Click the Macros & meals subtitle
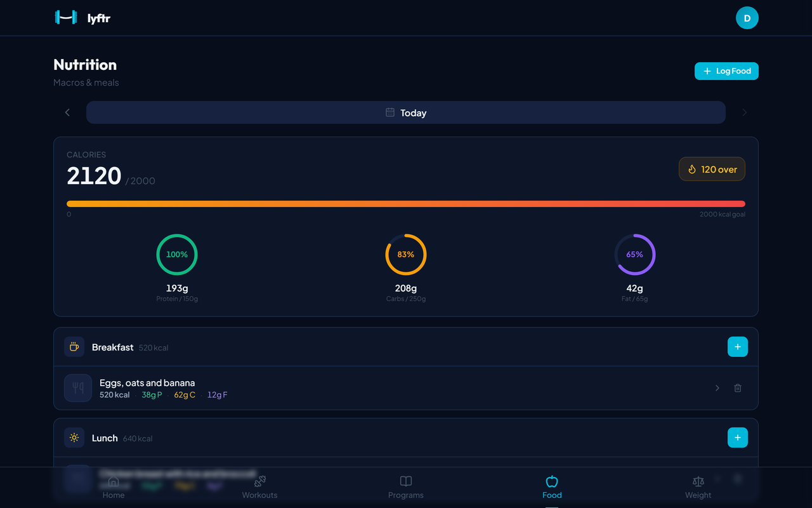 (x=86, y=83)
